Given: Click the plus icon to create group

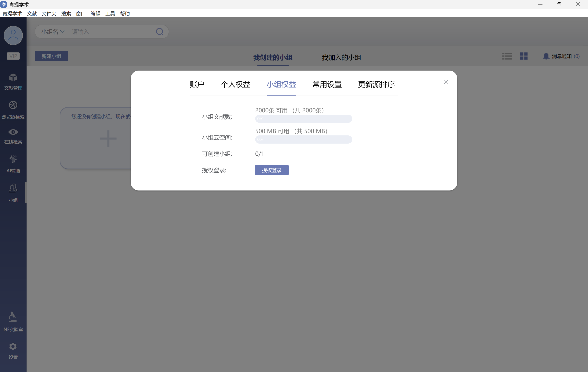Looking at the screenshot, I should click(x=108, y=138).
